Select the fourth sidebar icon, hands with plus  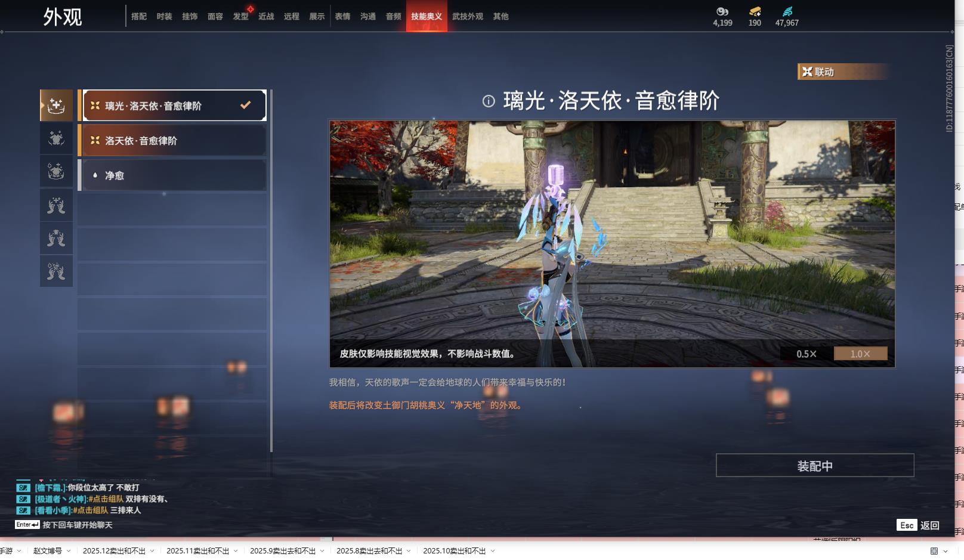[x=56, y=205]
